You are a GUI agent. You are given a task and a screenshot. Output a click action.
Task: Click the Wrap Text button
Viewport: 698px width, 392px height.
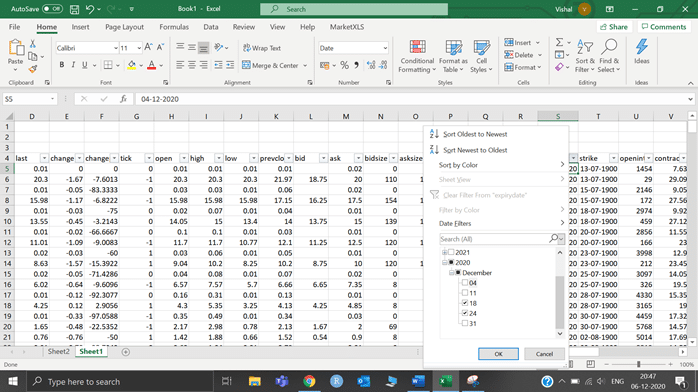click(x=262, y=48)
